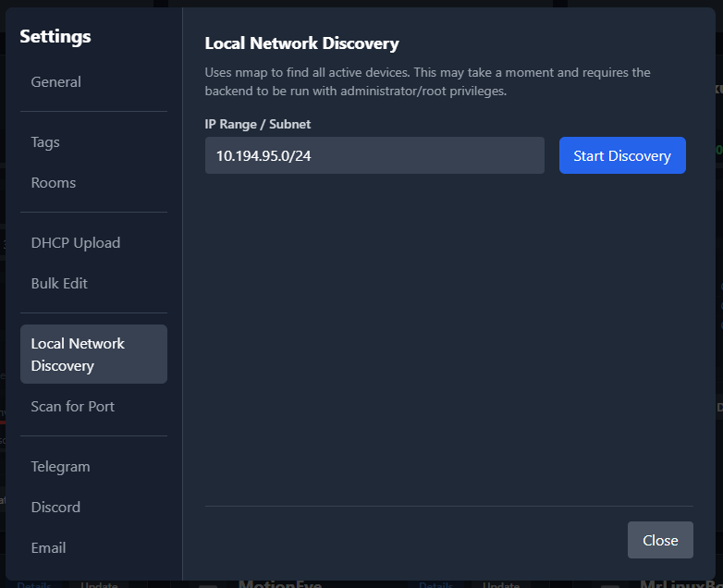Click the IP Range / Subnet label

[258, 124]
